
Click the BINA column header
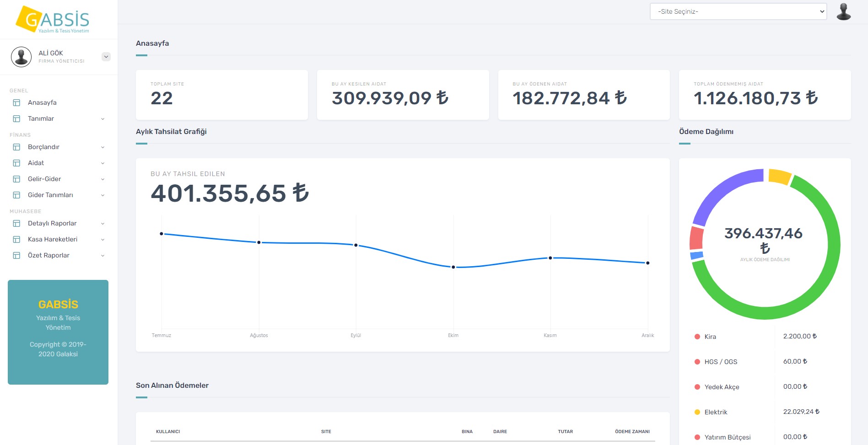(467, 431)
